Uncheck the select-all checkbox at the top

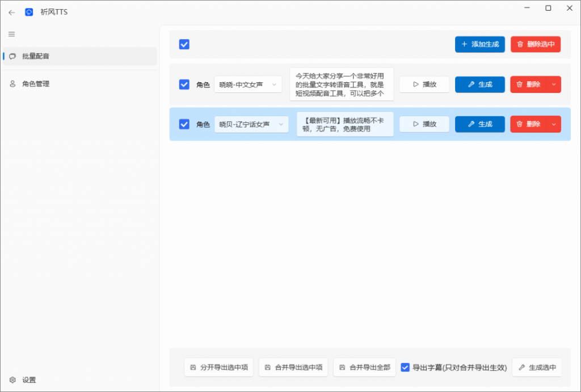coord(184,44)
